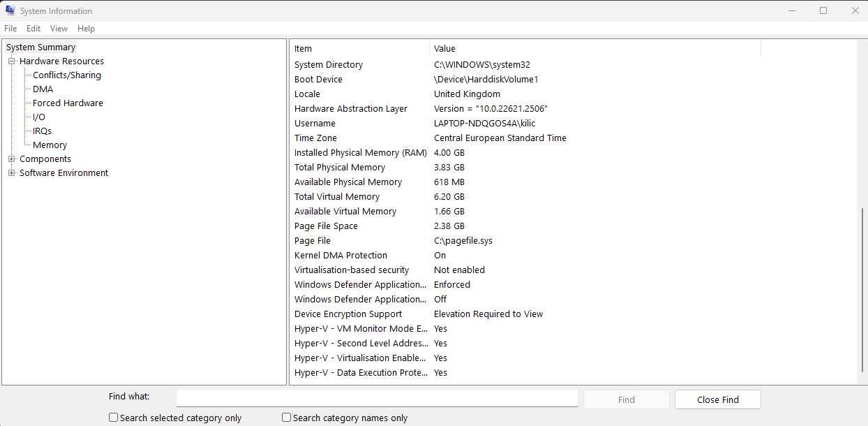Viewport: 868px width, 426px height.
Task: Click the value \Device\HarddiskVolume1
Action: 486,80
